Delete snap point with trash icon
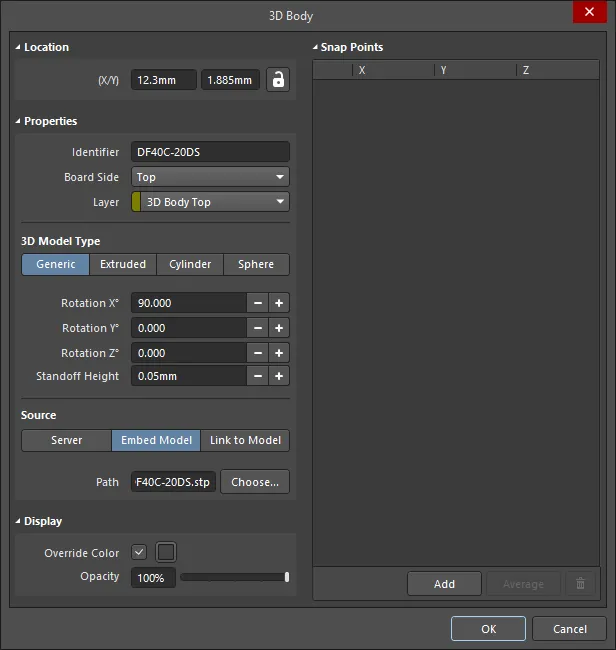 (x=580, y=584)
